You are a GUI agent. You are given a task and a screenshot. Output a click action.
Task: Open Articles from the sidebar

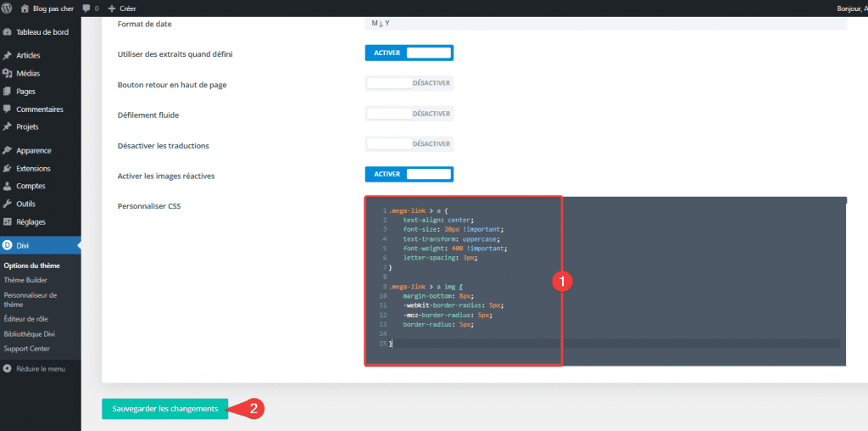28,56
